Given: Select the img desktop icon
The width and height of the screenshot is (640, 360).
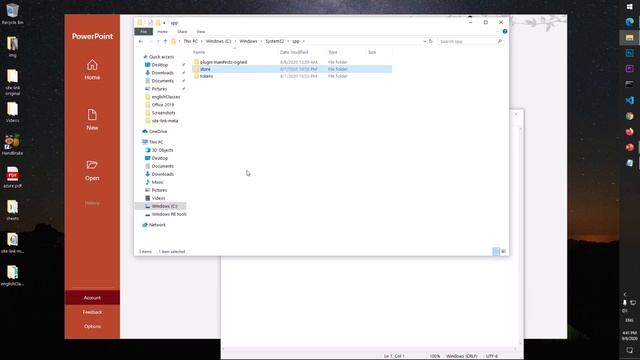Looking at the screenshot, I should pos(13,47).
